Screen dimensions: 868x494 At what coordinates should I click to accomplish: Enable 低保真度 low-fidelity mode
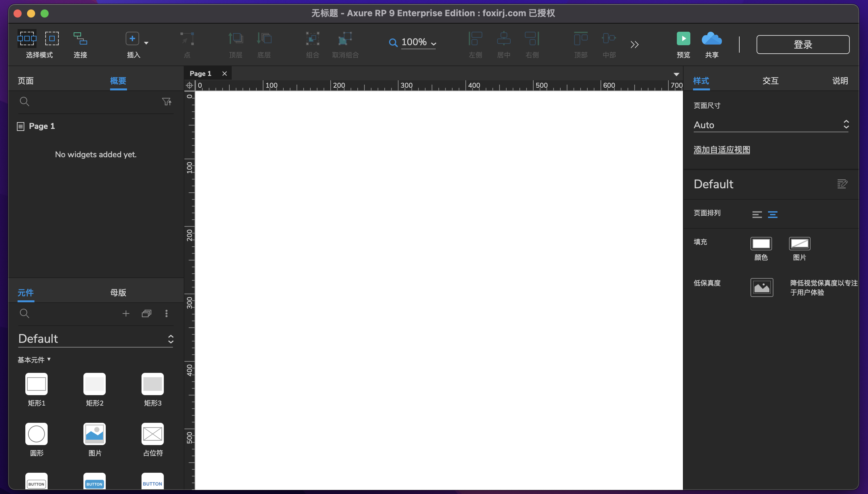[761, 287]
